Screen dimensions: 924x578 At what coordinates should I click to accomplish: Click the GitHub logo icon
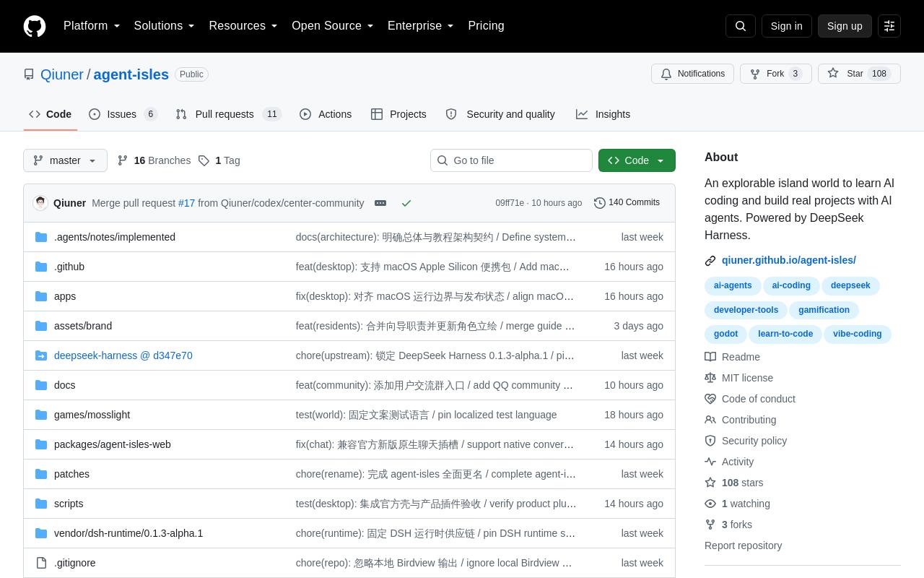click(35, 26)
